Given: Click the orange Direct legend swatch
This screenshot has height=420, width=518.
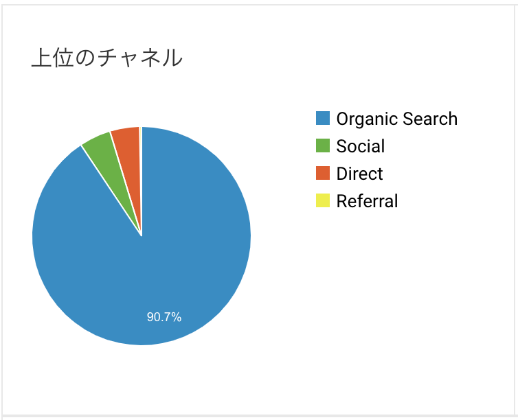Looking at the screenshot, I should 323,173.
